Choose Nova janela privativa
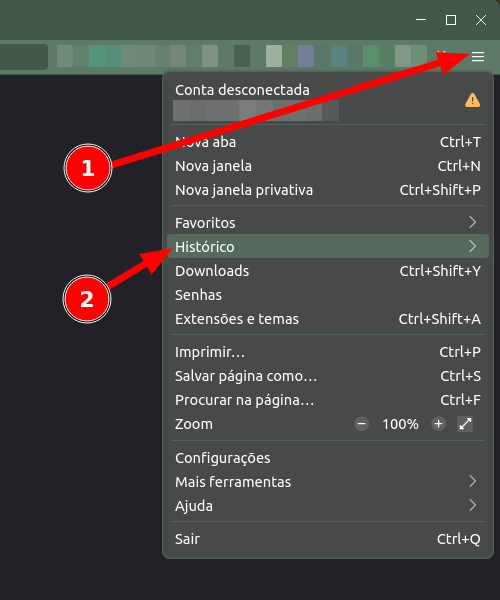The image size is (500, 600). (x=328, y=190)
